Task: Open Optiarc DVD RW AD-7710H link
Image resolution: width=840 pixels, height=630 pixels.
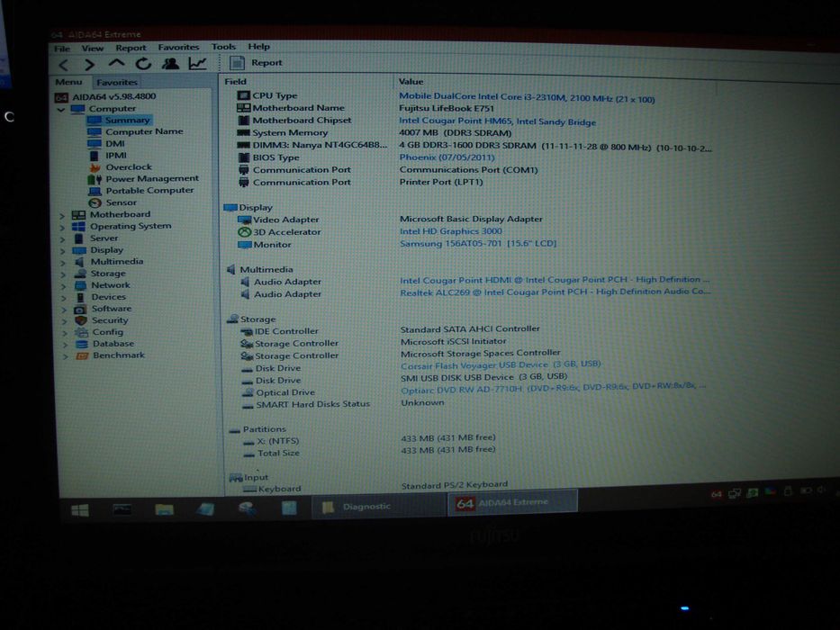Action: pos(554,390)
